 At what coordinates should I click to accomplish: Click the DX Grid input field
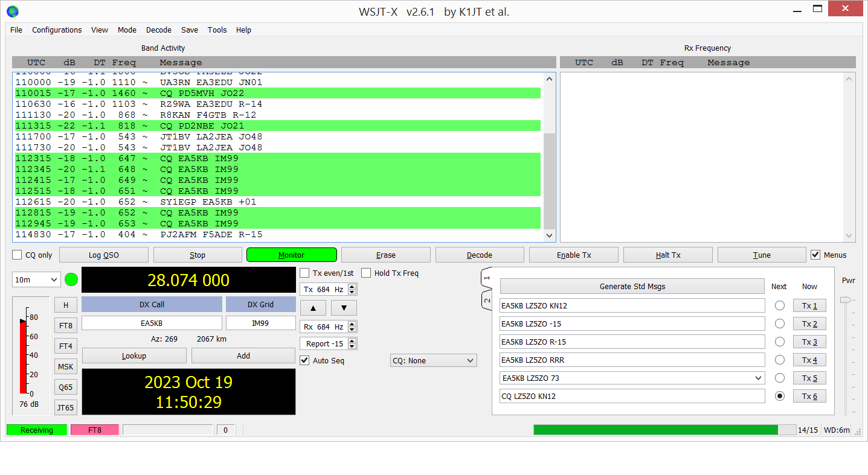(260, 324)
